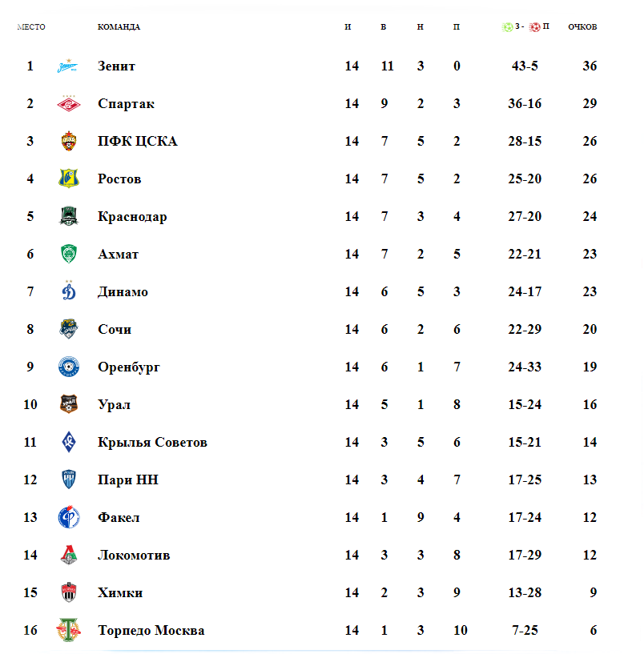Open the Пари НН team link

pos(128,479)
